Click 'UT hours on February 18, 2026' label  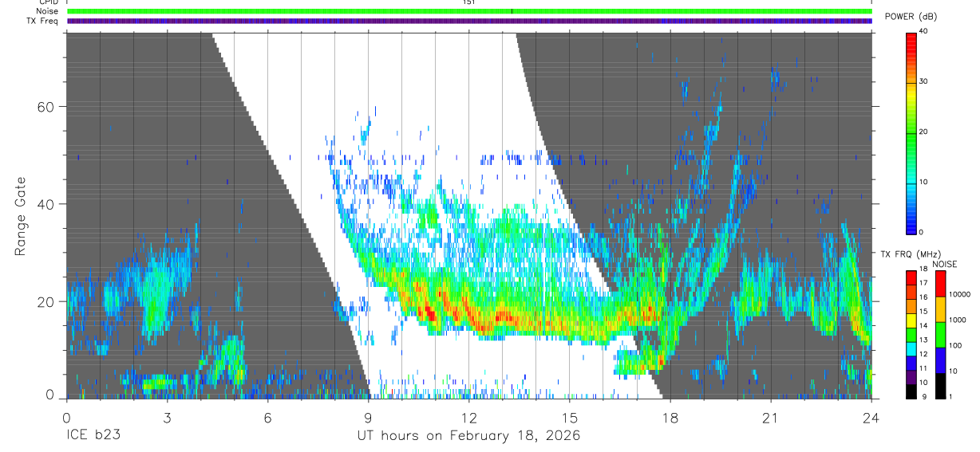(468, 436)
